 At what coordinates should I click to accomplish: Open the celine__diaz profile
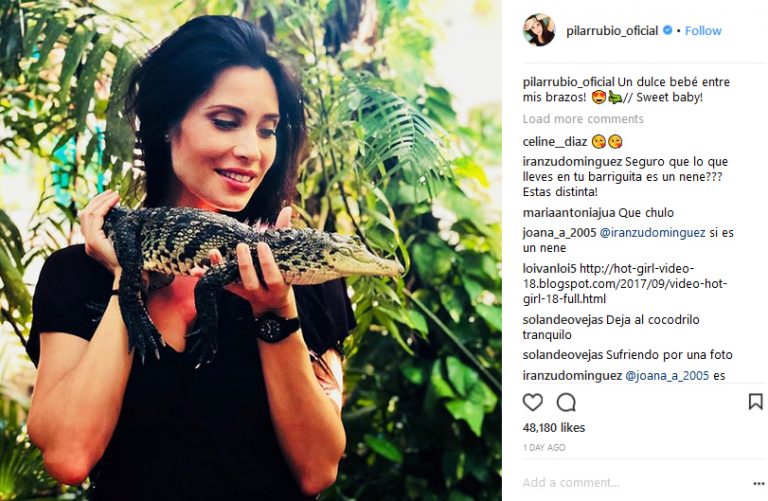tap(554, 142)
